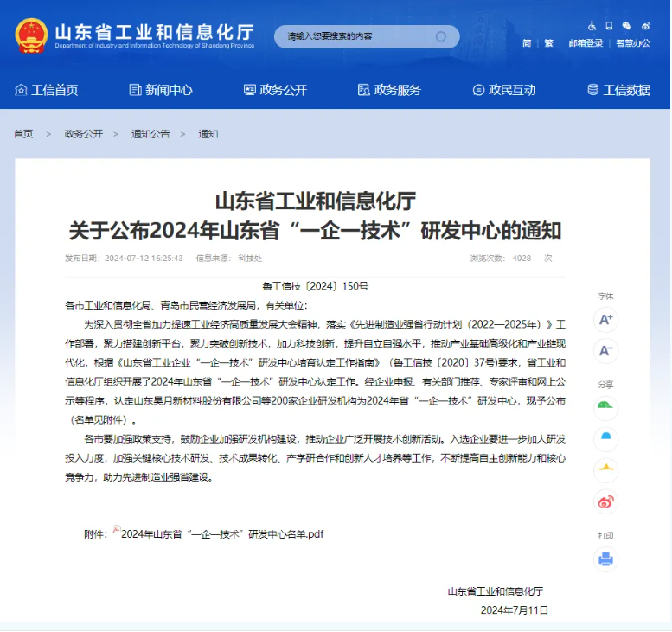
Task: Click the 字体 sidebar label
Action: [x=605, y=296]
